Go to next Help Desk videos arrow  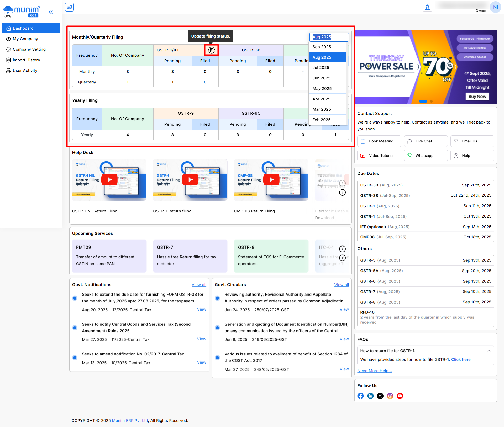point(342,193)
